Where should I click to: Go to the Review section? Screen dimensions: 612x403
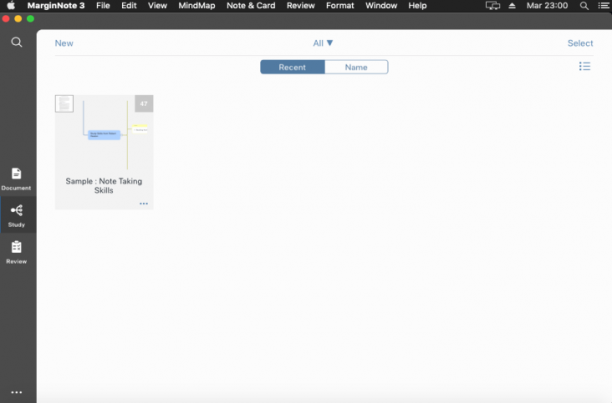tap(16, 252)
